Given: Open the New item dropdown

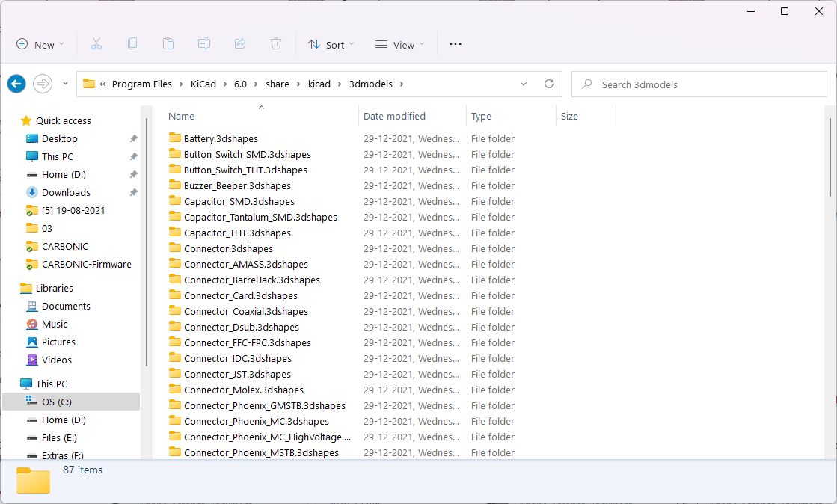Looking at the screenshot, I should tap(40, 44).
